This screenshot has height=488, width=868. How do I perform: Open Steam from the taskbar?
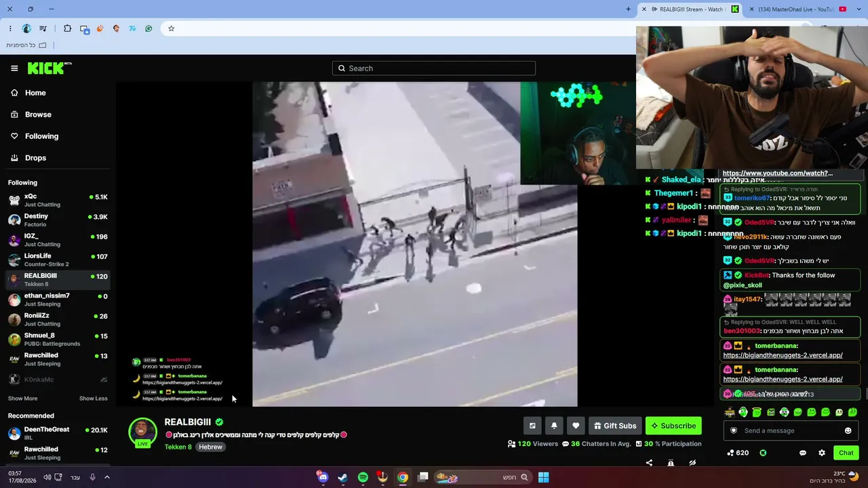[x=342, y=477]
